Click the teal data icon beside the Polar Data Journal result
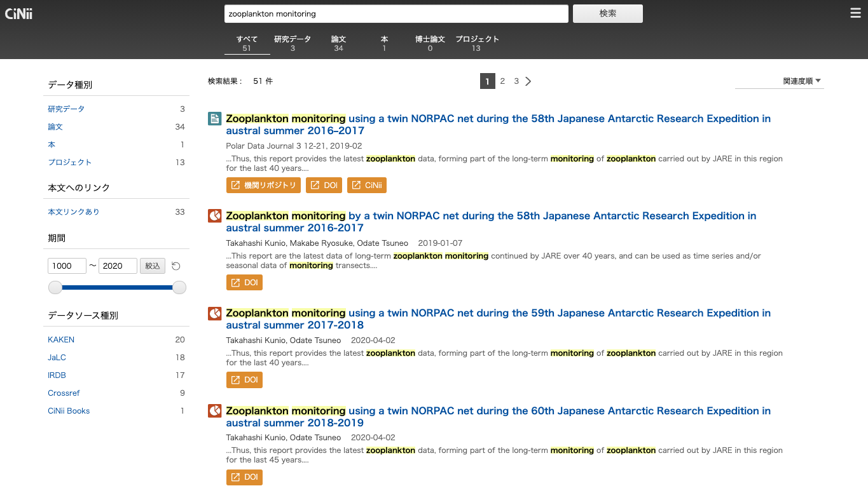The height and width of the screenshot is (493, 868). (x=214, y=119)
